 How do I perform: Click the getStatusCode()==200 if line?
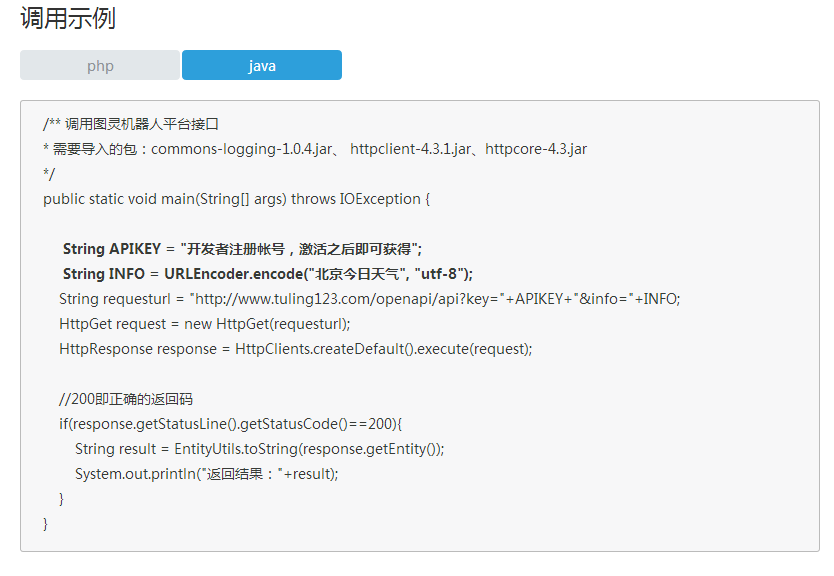[231, 424]
